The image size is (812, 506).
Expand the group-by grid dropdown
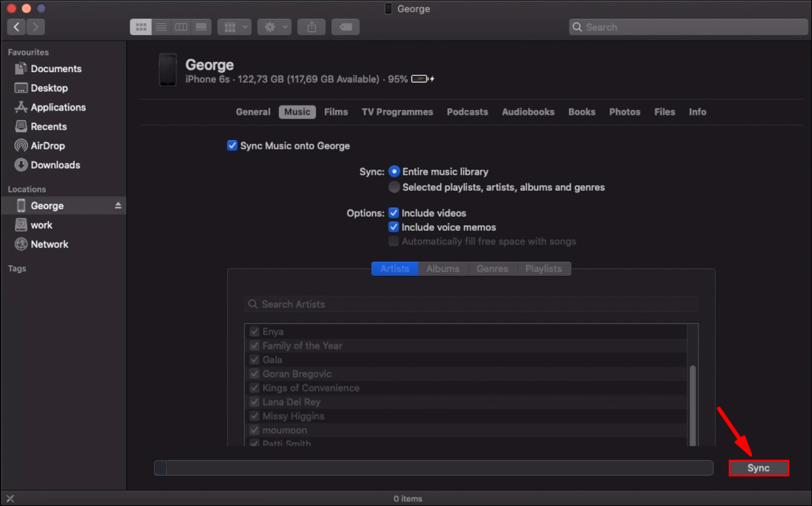click(x=234, y=27)
